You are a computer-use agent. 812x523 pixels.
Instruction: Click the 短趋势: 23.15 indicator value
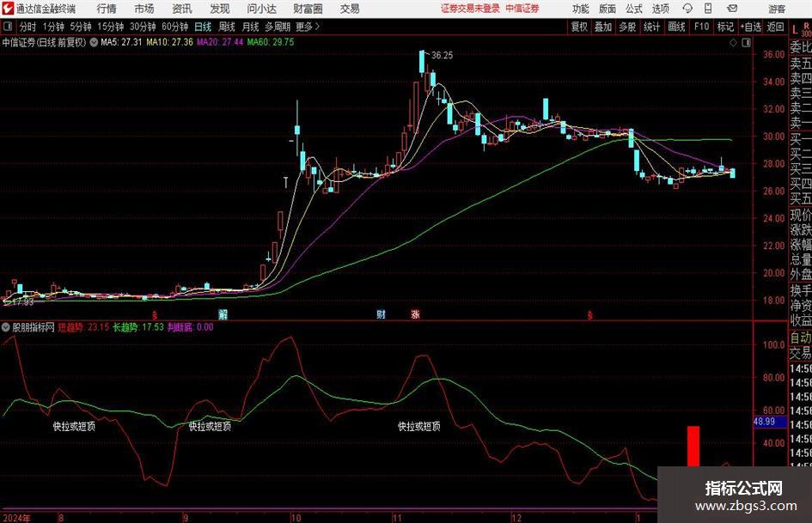click(83, 327)
